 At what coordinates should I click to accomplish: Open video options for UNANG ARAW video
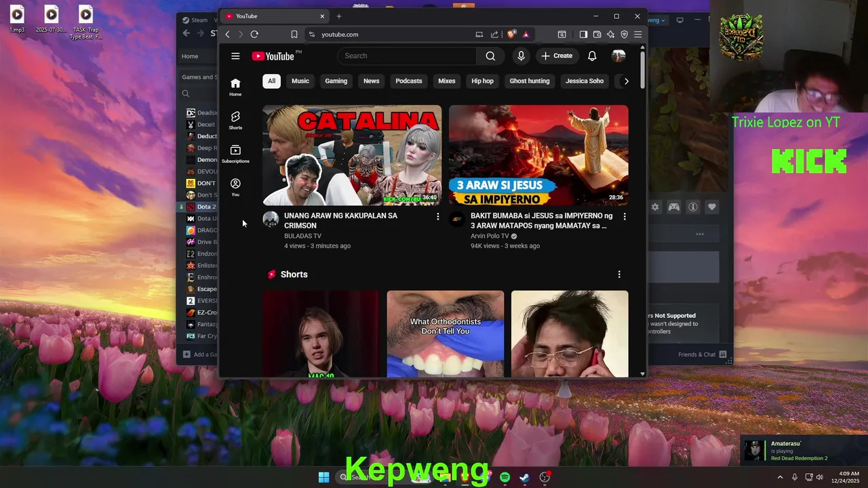click(x=437, y=216)
